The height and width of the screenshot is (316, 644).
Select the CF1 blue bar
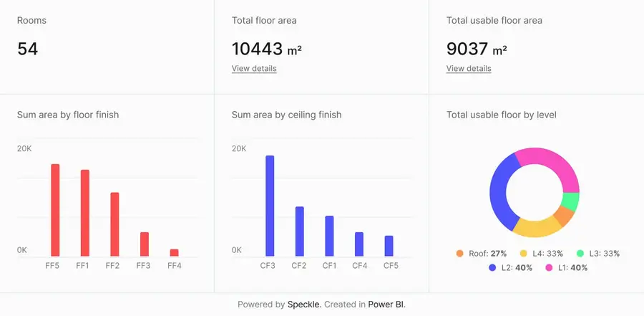coord(329,236)
